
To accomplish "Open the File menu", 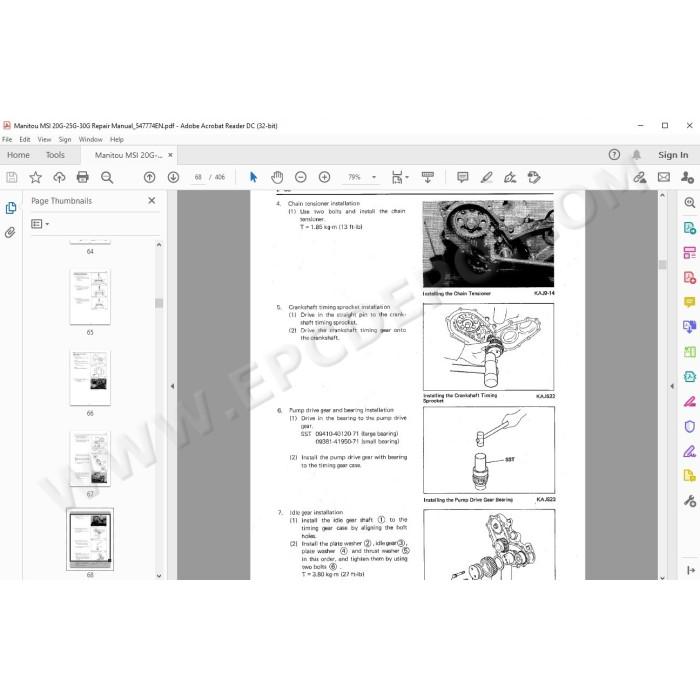I will [7, 139].
